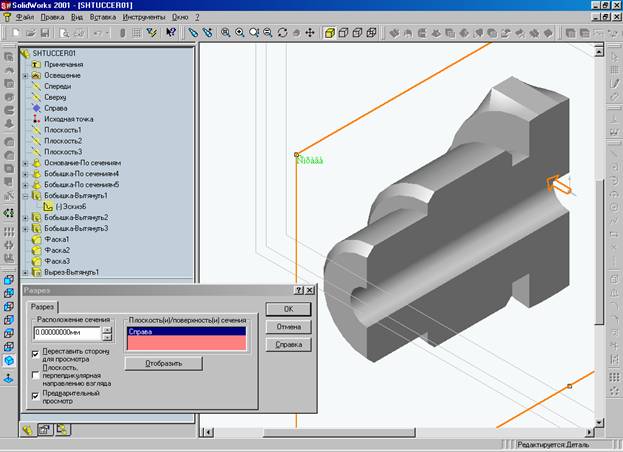This screenshot has width=623, height=452.
Task: Toggle Переставить сторону для просмотра checkbox
Action: point(37,353)
